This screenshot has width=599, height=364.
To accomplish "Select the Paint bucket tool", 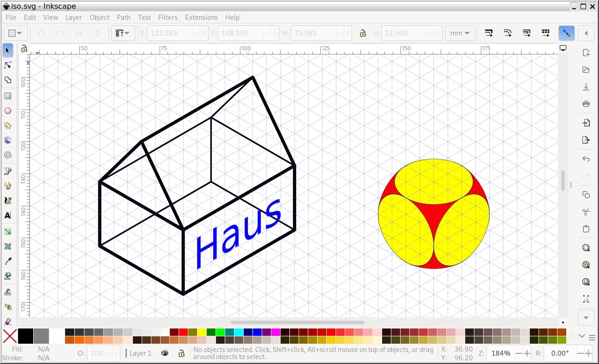I will coord(7,276).
